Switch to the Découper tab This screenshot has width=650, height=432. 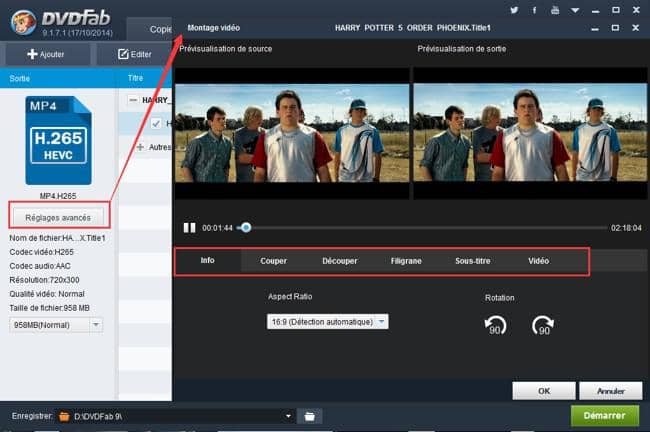340,261
